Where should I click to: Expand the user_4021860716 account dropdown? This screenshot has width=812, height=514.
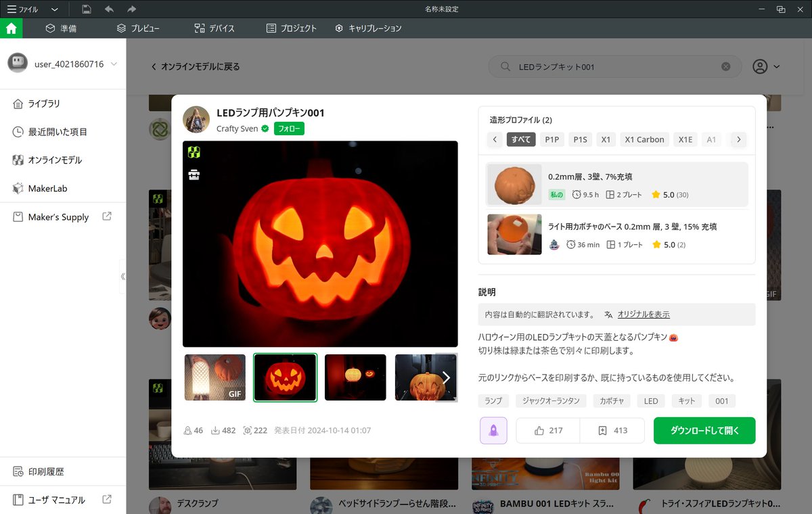click(x=114, y=64)
